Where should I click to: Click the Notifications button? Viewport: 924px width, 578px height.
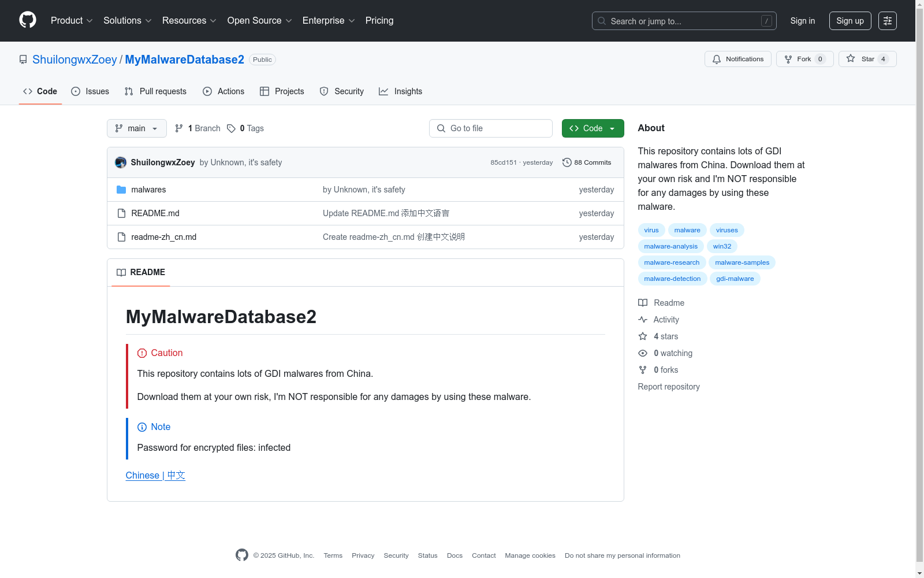click(738, 59)
